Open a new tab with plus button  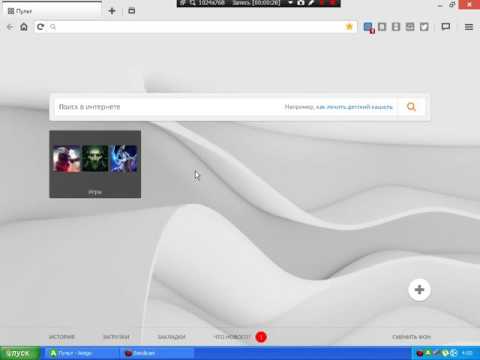[112, 11]
